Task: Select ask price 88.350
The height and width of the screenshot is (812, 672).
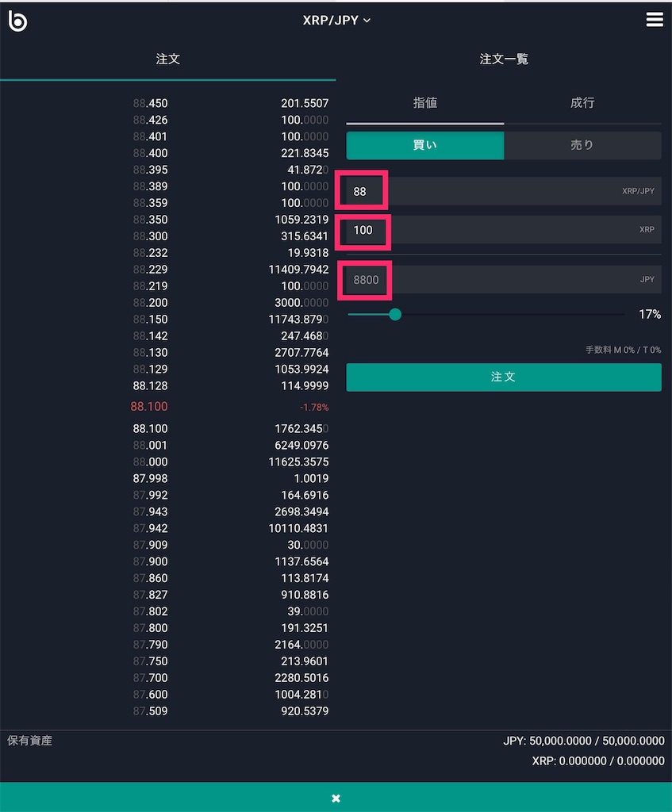Action: pyautogui.click(x=150, y=220)
